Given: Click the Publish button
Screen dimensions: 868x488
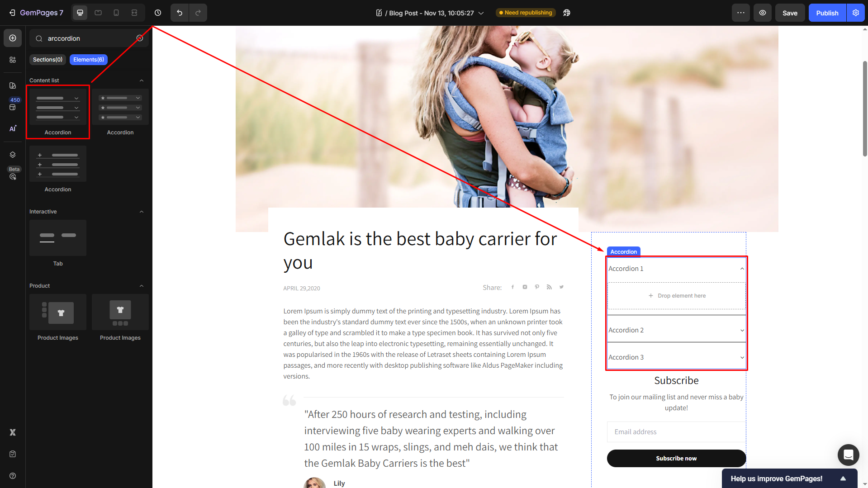Looking at the screenshot, I should coord(827,13).
